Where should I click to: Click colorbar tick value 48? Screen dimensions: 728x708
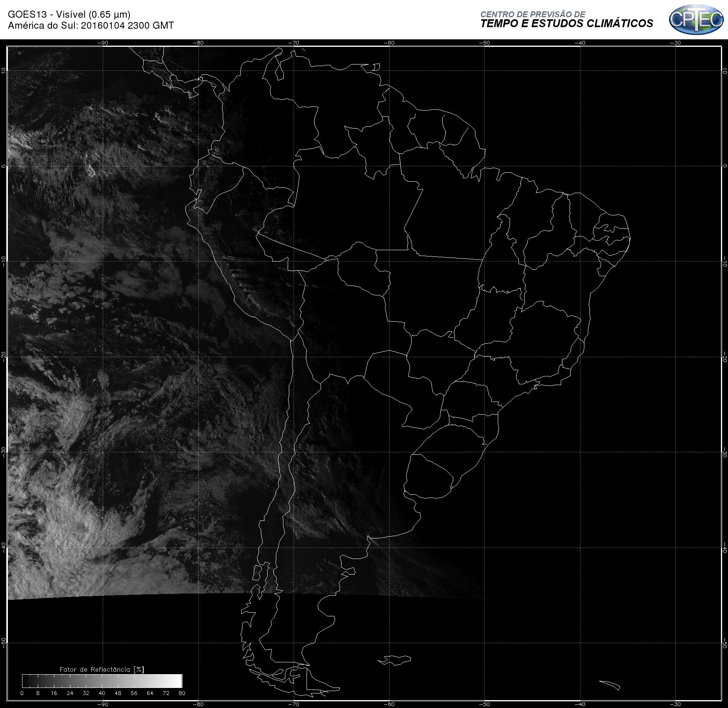[x=118, y=693]
